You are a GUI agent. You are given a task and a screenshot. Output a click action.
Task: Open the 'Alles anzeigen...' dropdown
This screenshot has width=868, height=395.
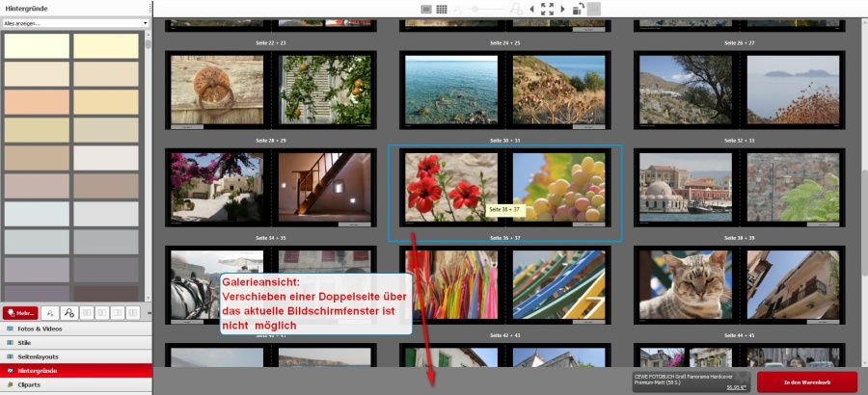click(x=76, y=22)
